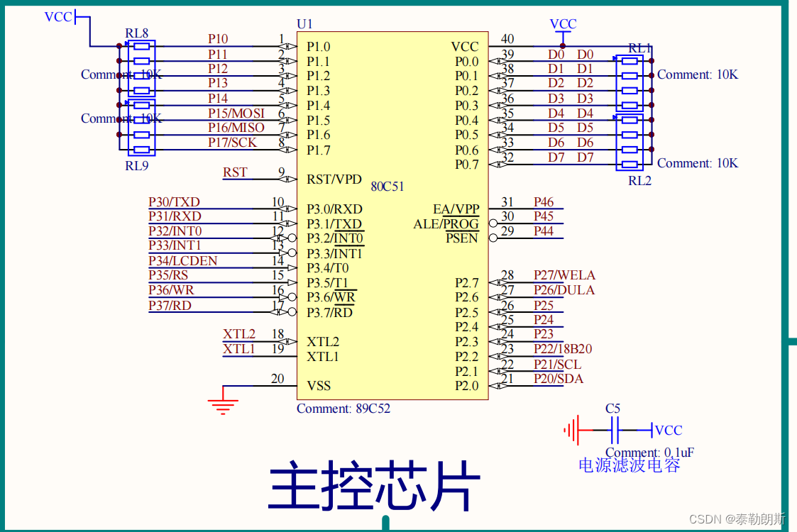Select the RL2 resistor network symbol
This screenshot has height=532, width=797.
click(630, 143)
